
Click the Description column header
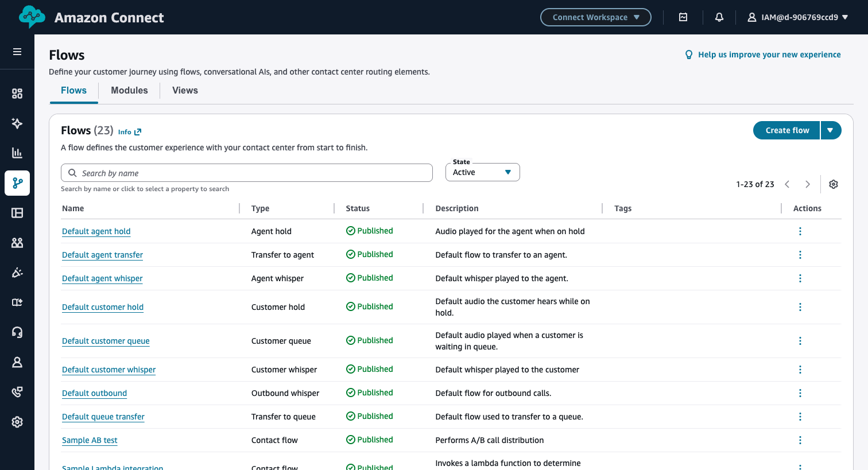457,208
